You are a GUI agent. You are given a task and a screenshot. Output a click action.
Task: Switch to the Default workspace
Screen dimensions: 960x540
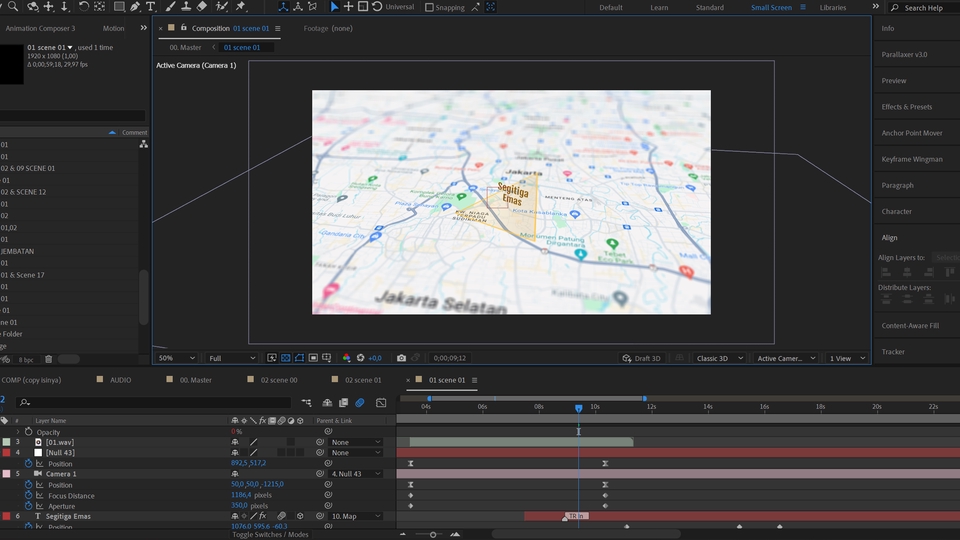click(x=610, y=7)
